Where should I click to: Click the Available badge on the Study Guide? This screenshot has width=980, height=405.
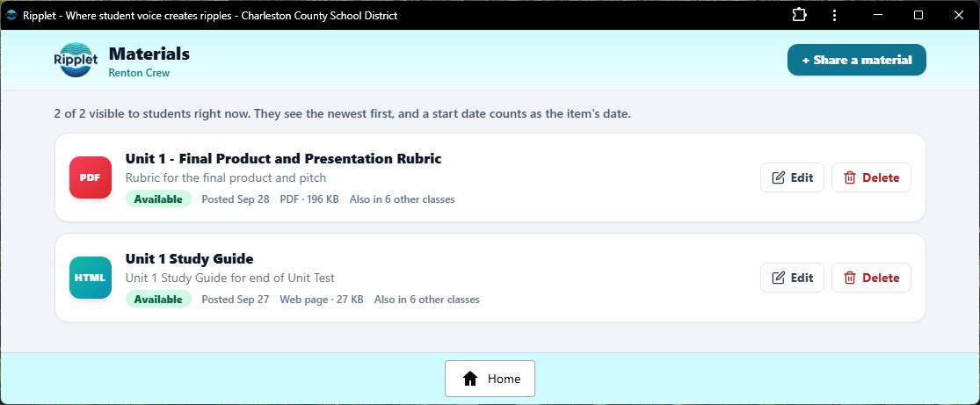coord(158,300)
